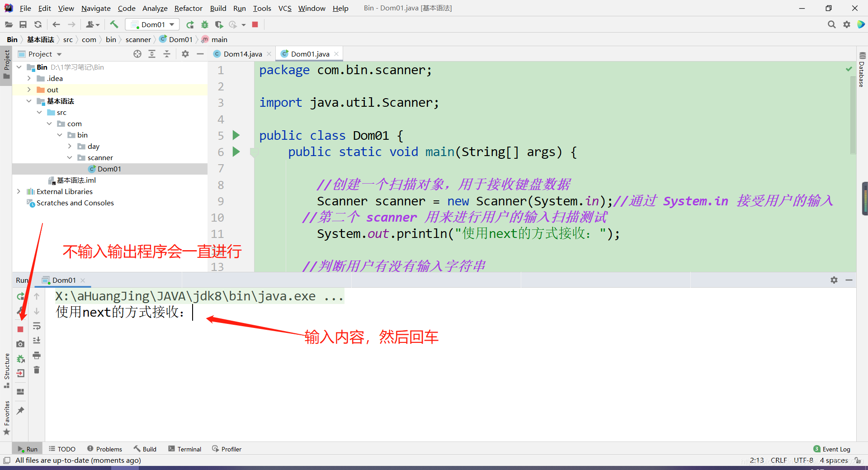Toggle the Database side tool window
Viewport: 868px width, 470px height.
coord(862,69)
